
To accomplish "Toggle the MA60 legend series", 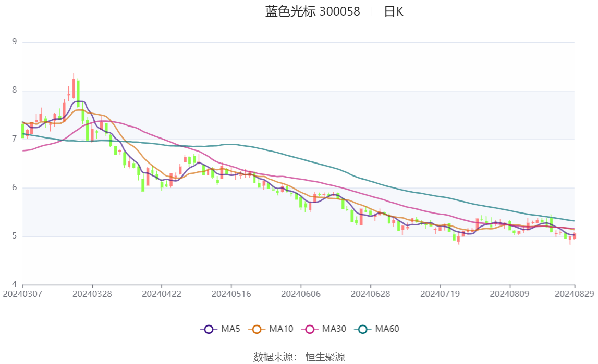I will click(377, 329).
